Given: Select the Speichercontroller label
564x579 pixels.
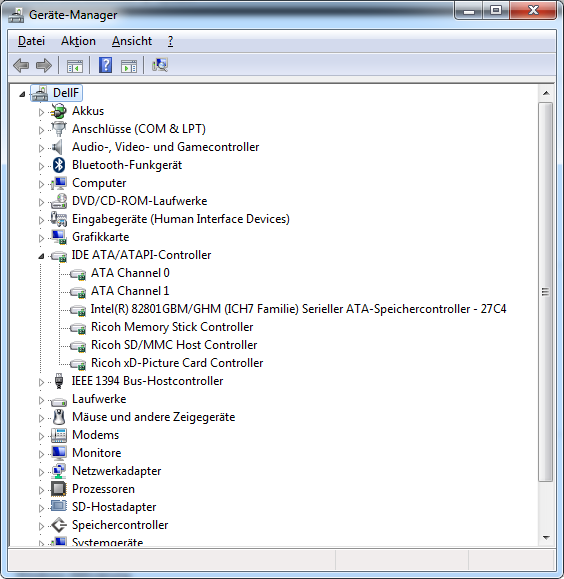Looking at the screenshot, I should coord(120,525).
